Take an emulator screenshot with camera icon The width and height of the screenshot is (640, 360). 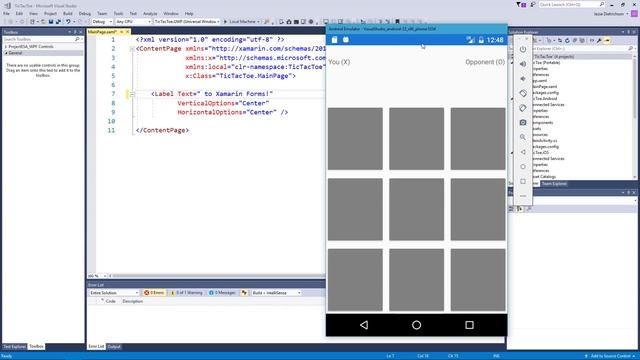pos(523,122)
